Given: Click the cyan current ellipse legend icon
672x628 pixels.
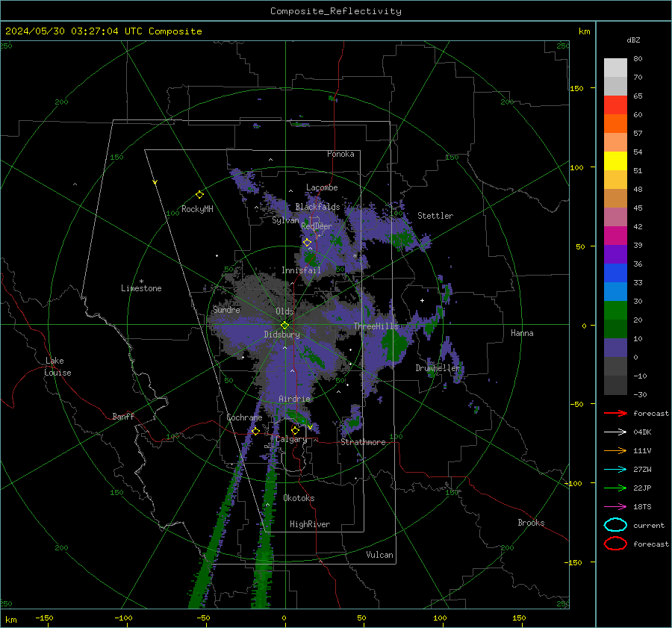Looking at the screenshot, I should 615,525.
